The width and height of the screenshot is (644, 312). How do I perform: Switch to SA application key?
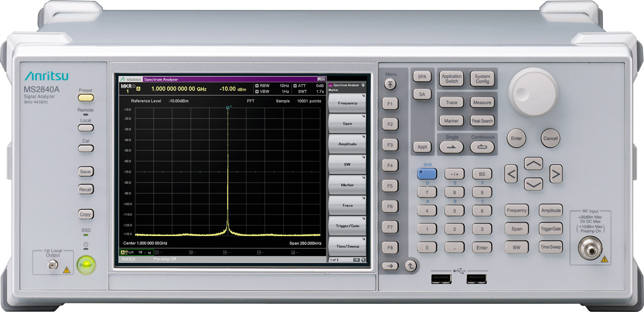coord(422,94)
